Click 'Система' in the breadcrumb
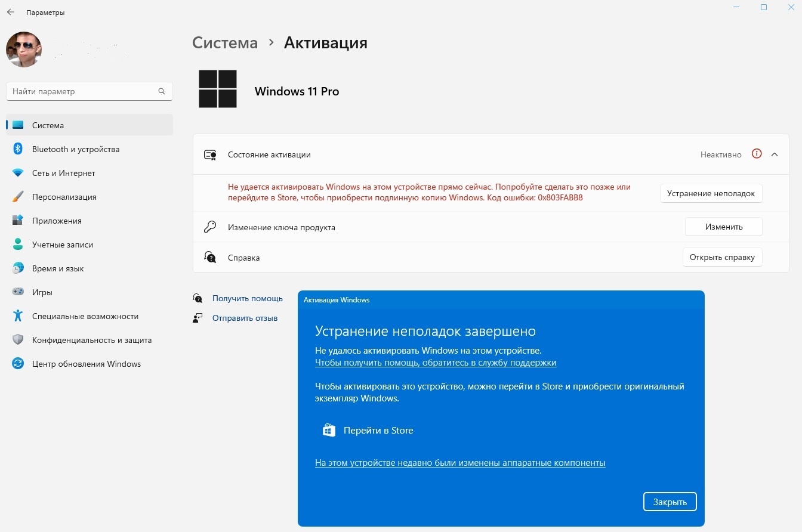 tap(225, 43)
